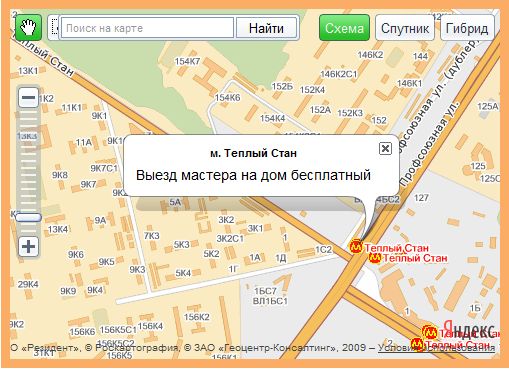Click house label 152Б
This screenshot has height=369, width=509.
282,87
